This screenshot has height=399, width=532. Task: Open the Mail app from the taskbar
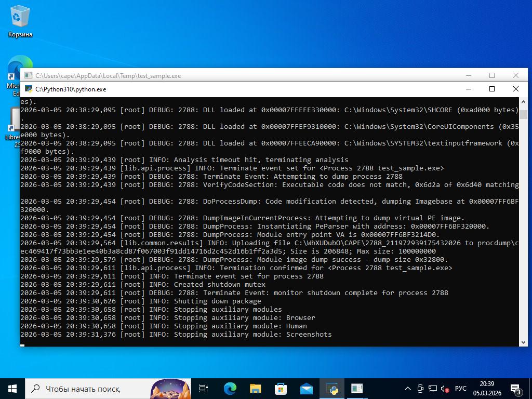[x=306, y=388]
